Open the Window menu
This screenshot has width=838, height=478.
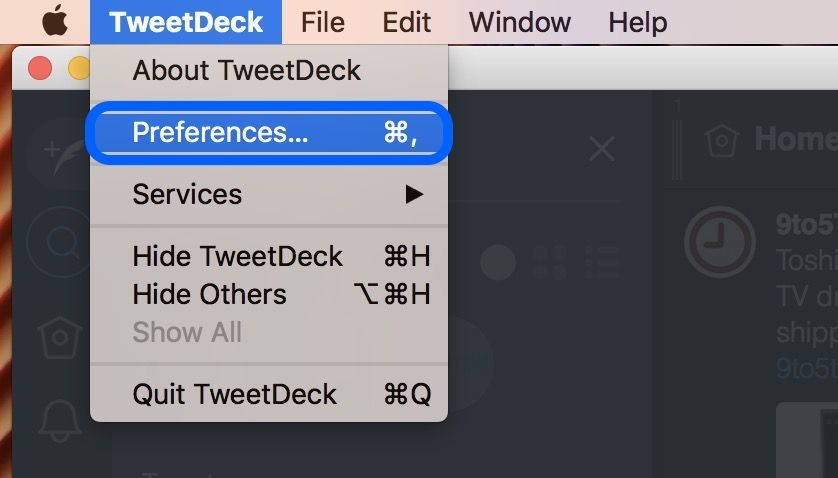click(x=519, y=22)
